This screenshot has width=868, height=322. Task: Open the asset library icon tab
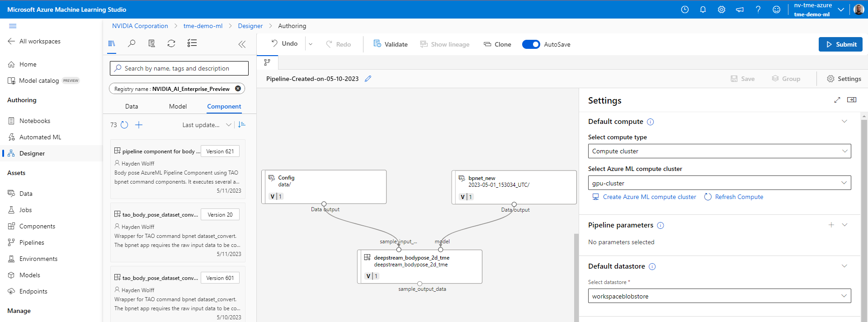[112, 43]
